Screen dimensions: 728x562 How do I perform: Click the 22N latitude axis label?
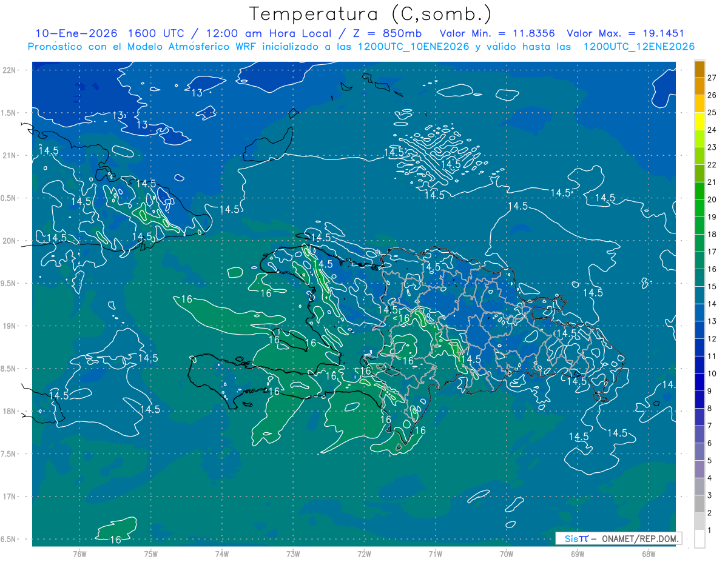click(9, 70)
